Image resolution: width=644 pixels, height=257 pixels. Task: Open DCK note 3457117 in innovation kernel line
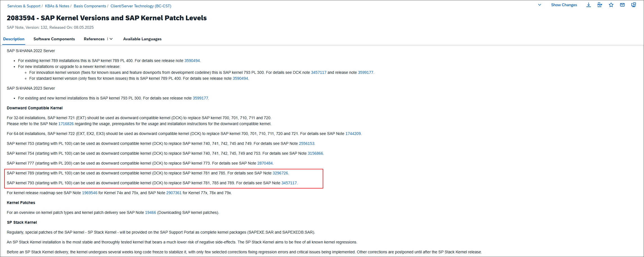318,72
